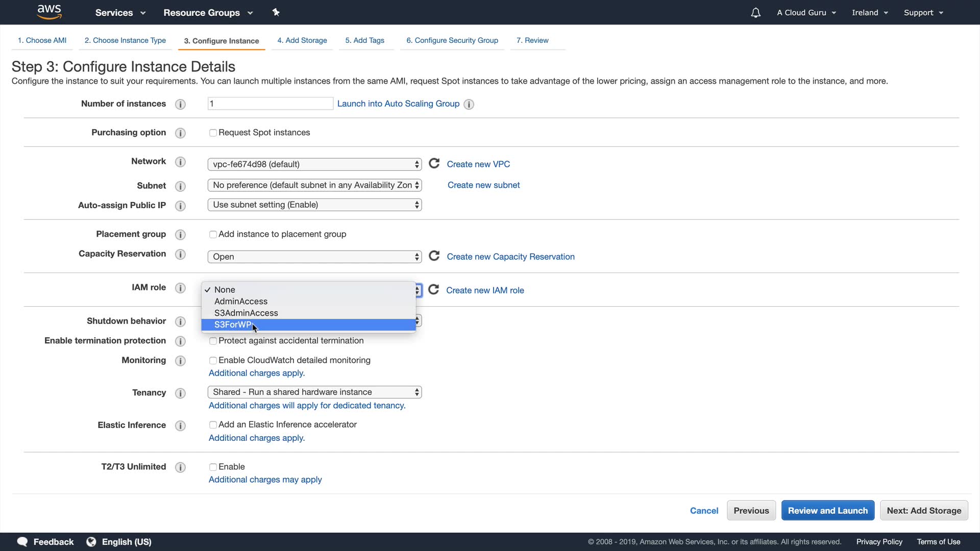Enable Request Spot instances checkbox
Image resolution: width=980 pixels, height=551 pixels.
coord(213,133)
